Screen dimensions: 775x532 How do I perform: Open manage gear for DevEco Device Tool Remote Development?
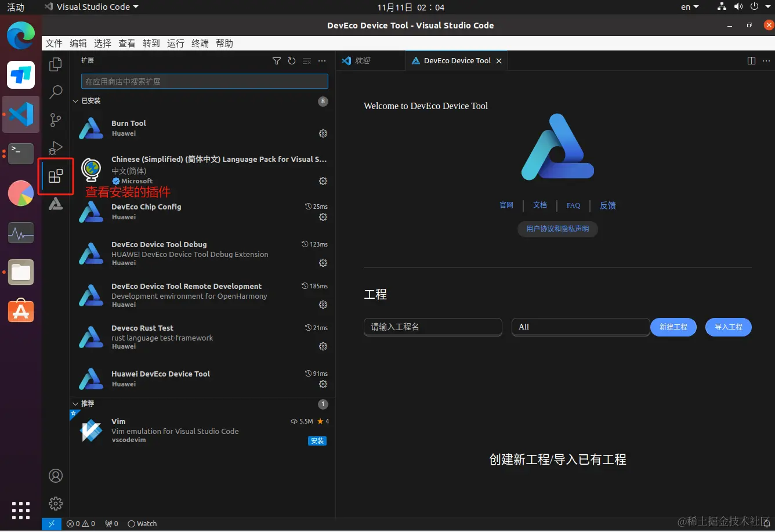click(323, 305)
